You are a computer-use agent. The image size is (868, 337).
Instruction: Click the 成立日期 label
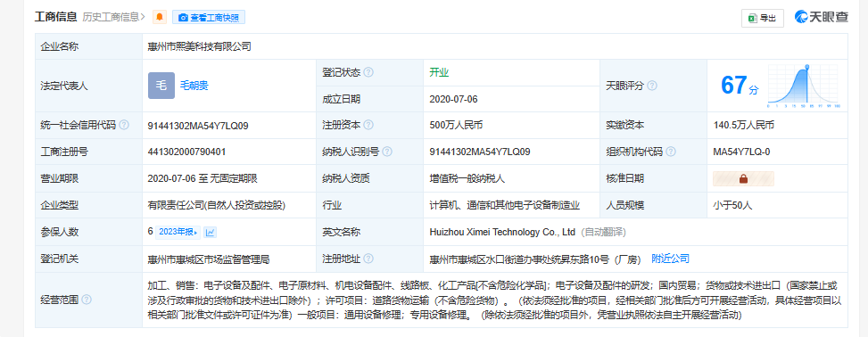[341, 99]
